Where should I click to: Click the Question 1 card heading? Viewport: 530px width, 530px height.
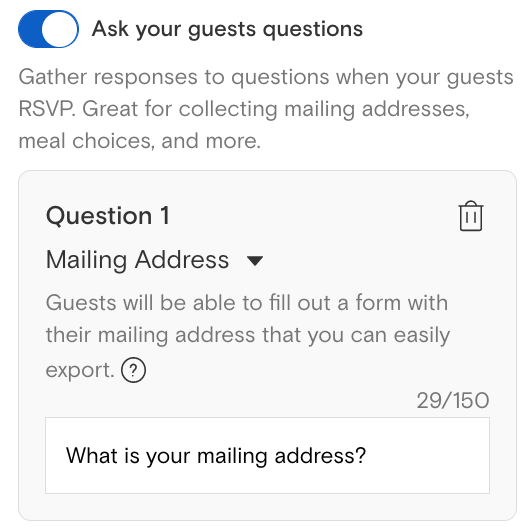click(107, 216)
